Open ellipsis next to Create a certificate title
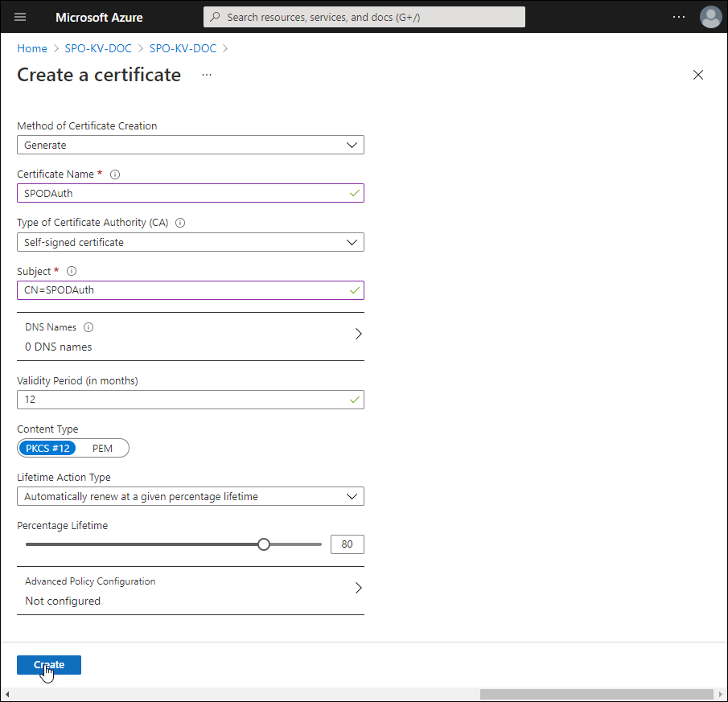 click(x=207, y=75)
